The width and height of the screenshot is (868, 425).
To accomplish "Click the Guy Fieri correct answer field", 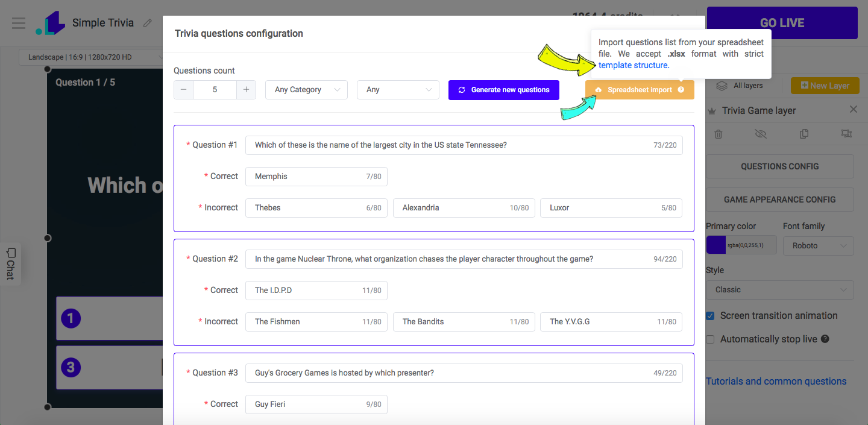I will (316, 405).
